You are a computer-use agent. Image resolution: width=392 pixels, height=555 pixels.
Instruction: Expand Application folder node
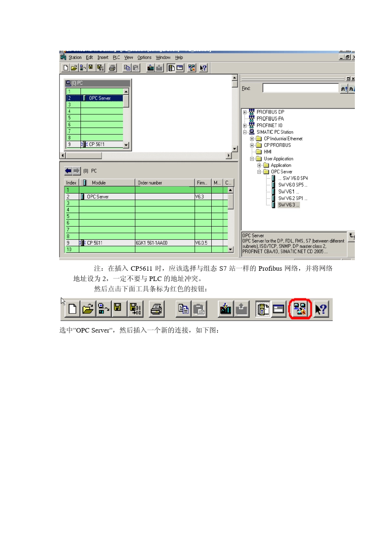tap(259, 165)
